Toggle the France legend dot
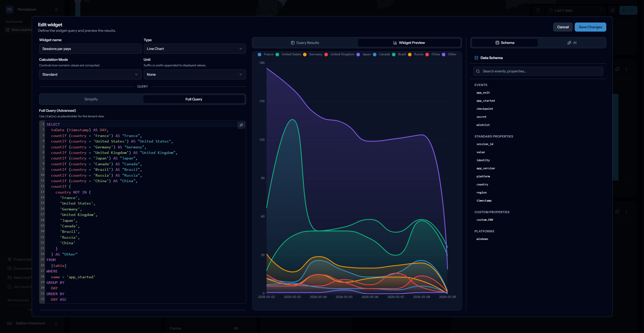 [259, 54]
